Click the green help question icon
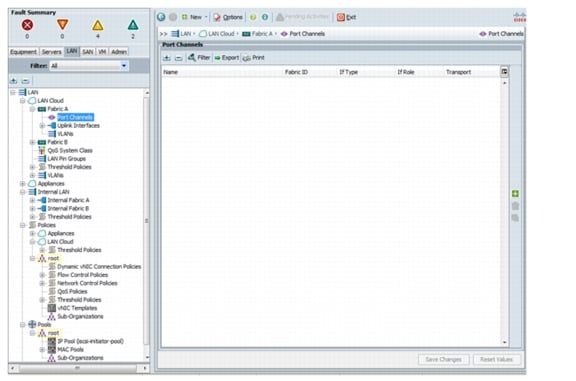Image resolution: width=576 pixels, height=381 pixels. [253, 17]
